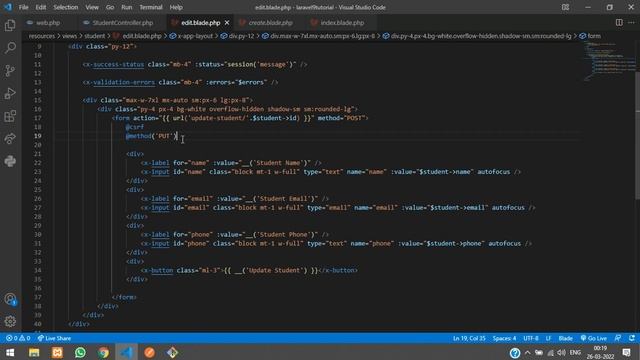This screenshot has width=640, height=360.
Task: Click 'form' breadcrumb symbol
Action: (x=594, y=36)
